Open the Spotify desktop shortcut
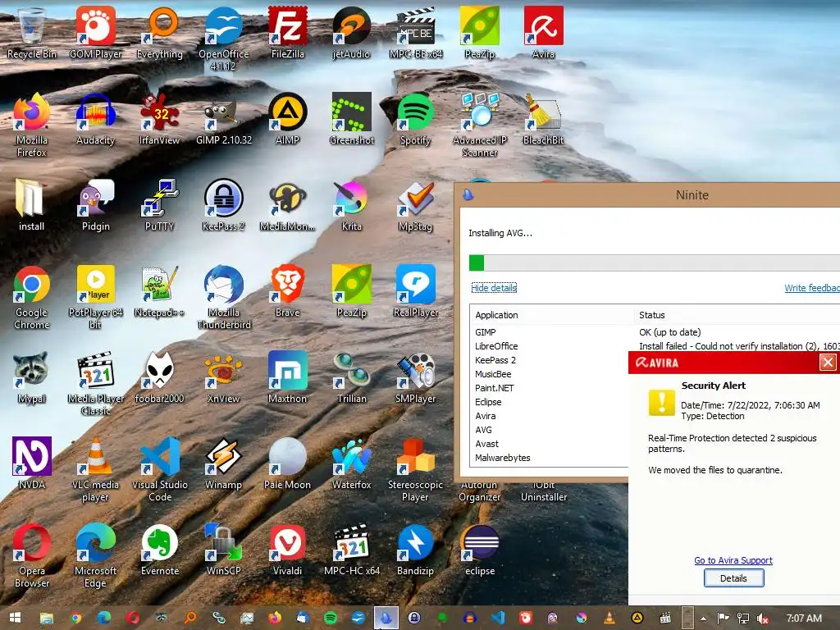The image size is (840, 630). tap(416, 118)
